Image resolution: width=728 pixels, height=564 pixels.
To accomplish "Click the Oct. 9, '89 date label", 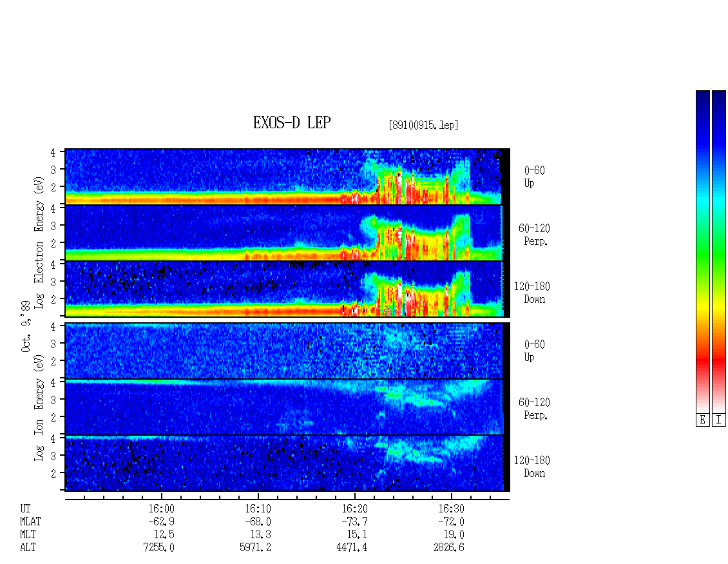I will (26, 326).
